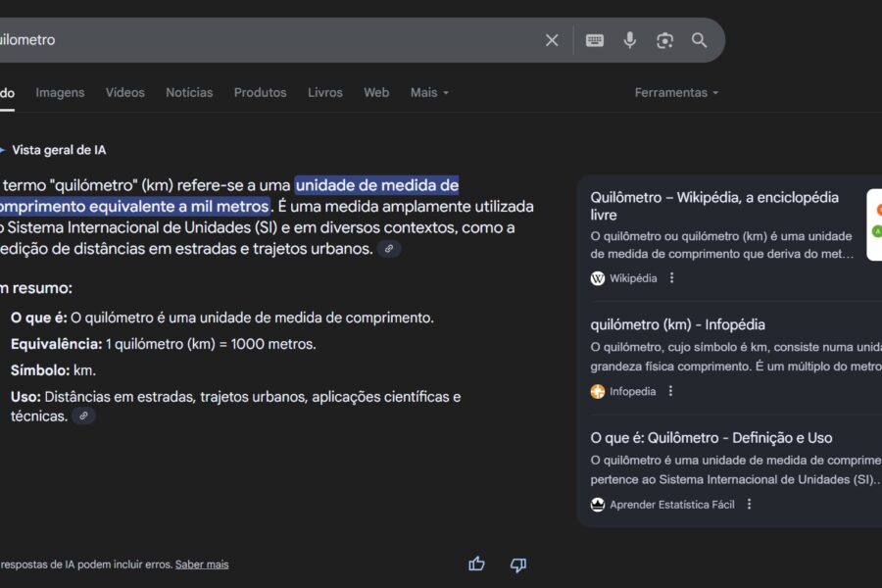This screenshot has height=588, width=882.
Task: Open the Vídeos results tab
Action: [x=125, y=93]
